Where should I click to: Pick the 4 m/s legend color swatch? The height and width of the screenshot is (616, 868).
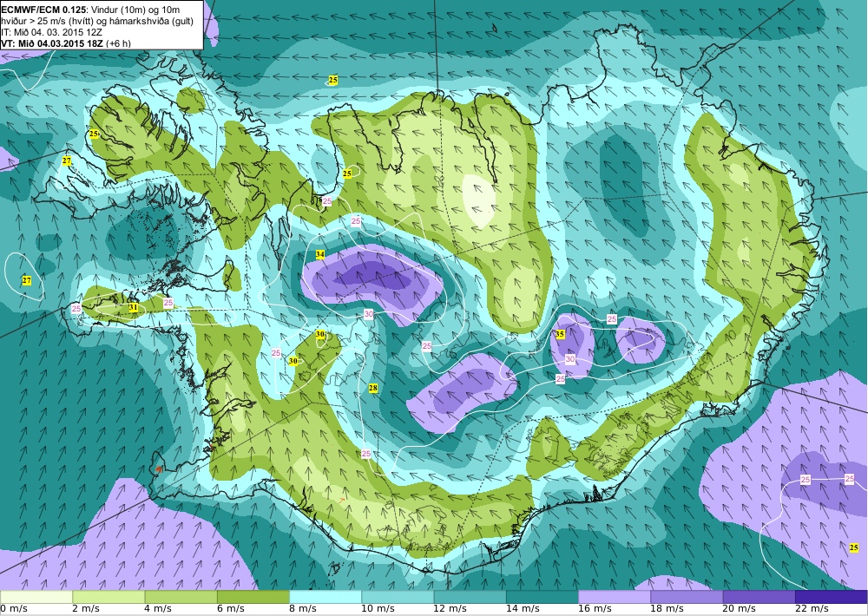(181, 597)
